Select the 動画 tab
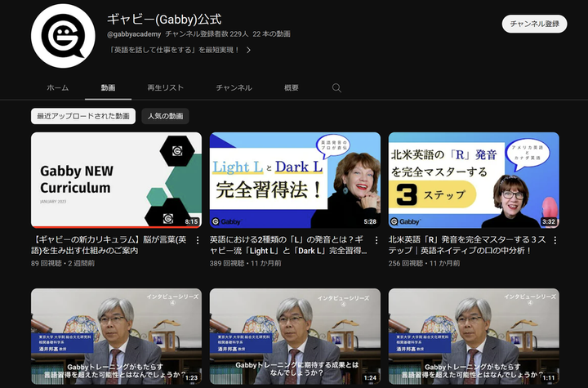 pyautogui.click(x=108, y=87)
